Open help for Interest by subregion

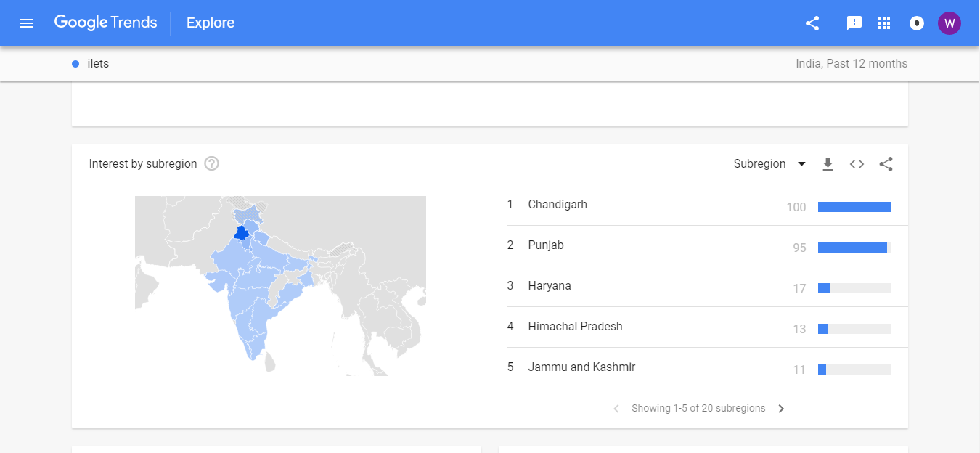tap(211, 164)
